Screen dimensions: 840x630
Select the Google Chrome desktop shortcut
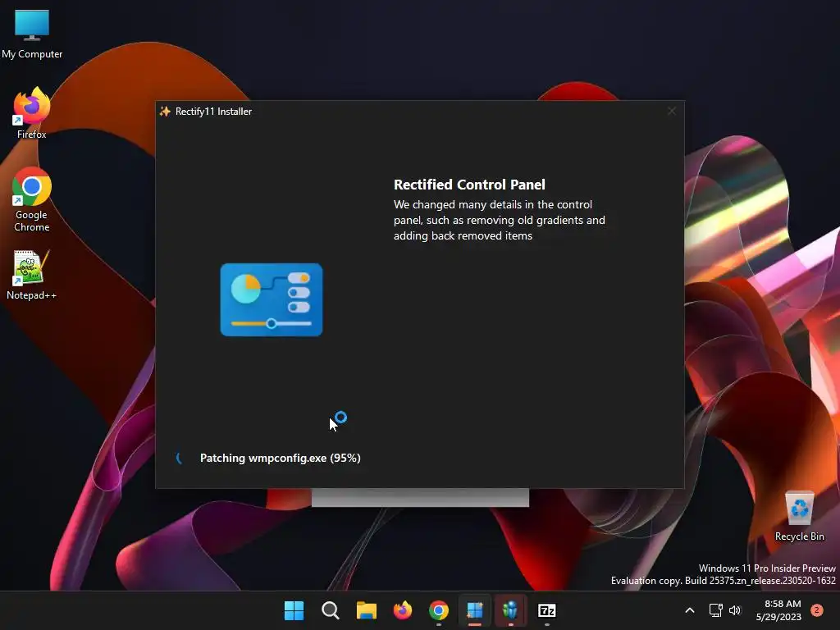click(32, 199)
